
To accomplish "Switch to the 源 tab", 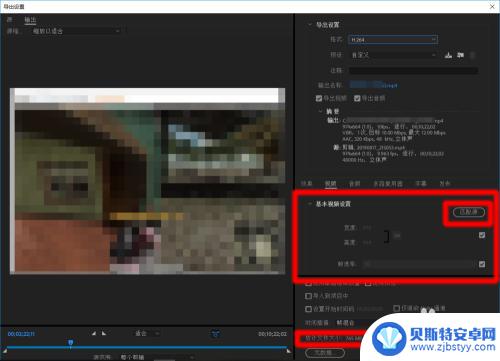I will [x=9, y=20].
